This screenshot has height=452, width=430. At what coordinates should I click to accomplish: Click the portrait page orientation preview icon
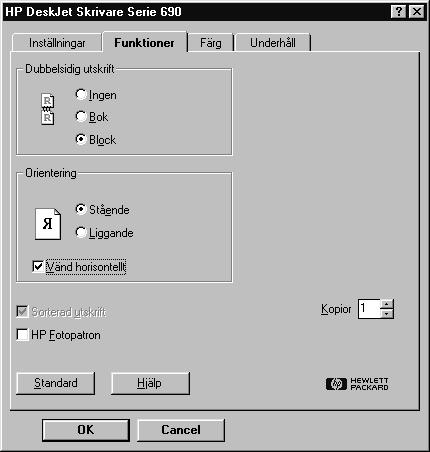(48, 224)
